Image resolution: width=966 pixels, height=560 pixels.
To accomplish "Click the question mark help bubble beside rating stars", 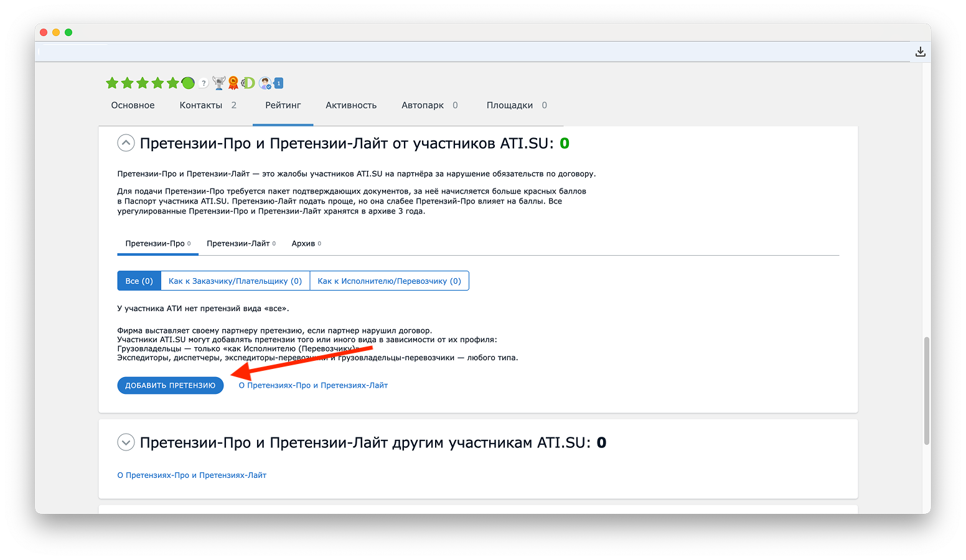I will (204, 83).
